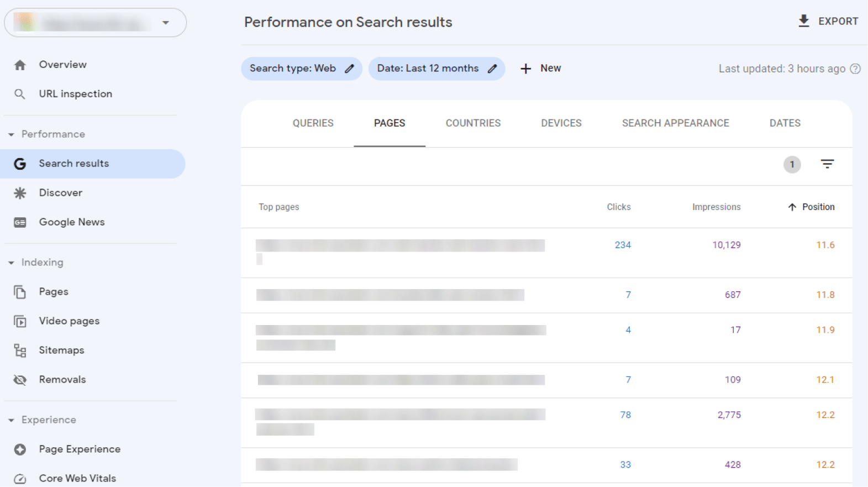
Task: Click the Position sort arrow
Action: point(792,207)
